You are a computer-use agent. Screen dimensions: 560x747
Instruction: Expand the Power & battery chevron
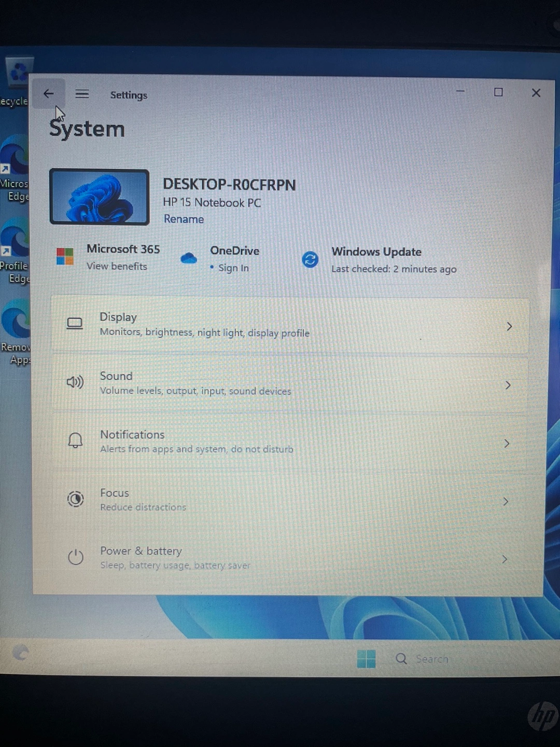(505, 559)
